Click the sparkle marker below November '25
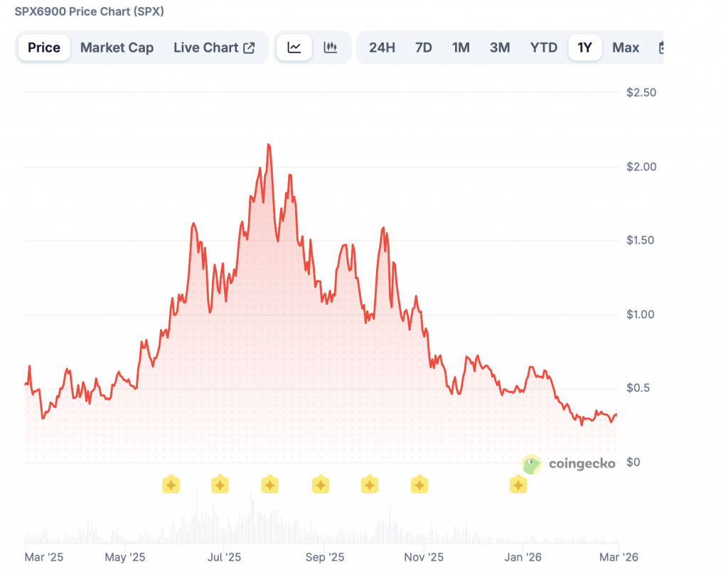Image resolution: width=728 pixels, height=570 pixels. [419, 485]
